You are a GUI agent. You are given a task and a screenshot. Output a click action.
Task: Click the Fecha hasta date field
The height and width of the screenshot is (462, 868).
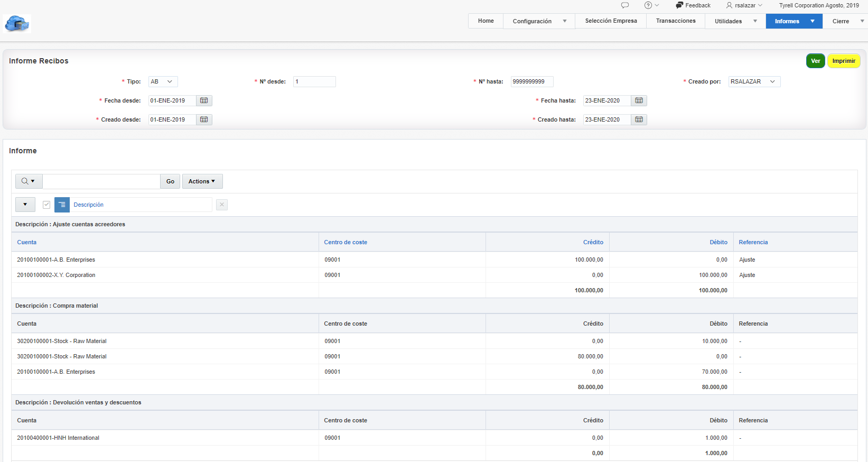click(x=607, y=100)
